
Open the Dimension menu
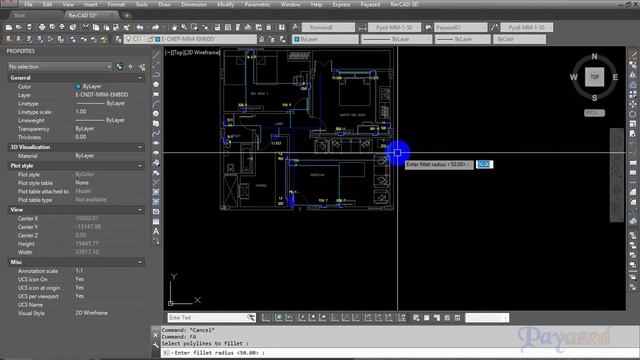(193, 4)
